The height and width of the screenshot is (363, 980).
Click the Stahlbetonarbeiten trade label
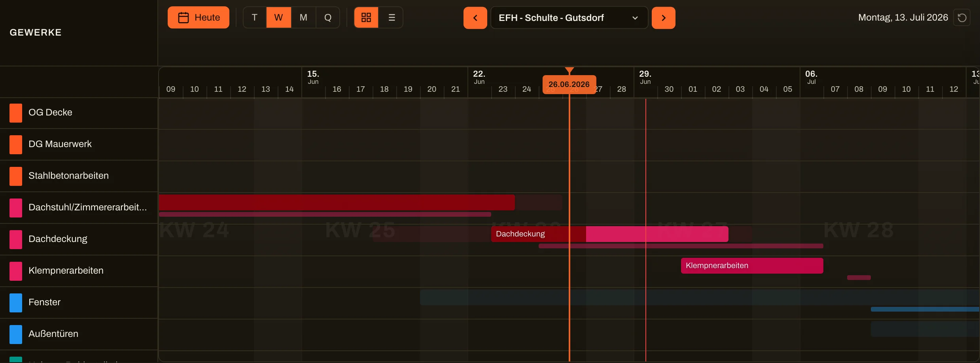tap(68, 176)
